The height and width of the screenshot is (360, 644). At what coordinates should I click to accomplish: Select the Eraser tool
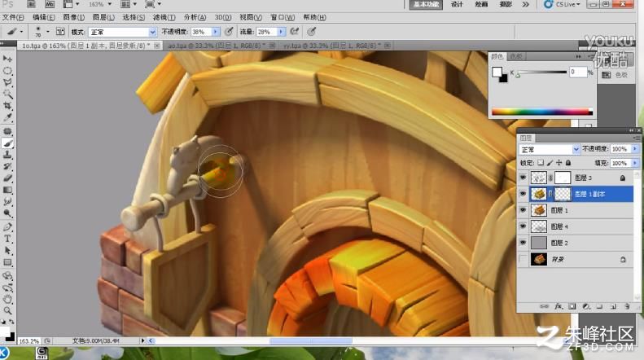click(x=7, y=178)
